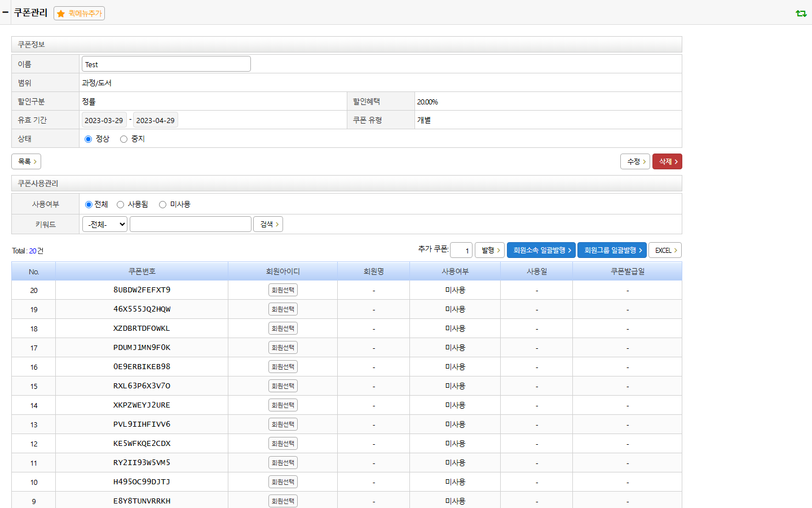The height and width of the screenshot is (508, 812).
Task: Open the start date field 2023-03-29
Action: click(x=104, y=120)
